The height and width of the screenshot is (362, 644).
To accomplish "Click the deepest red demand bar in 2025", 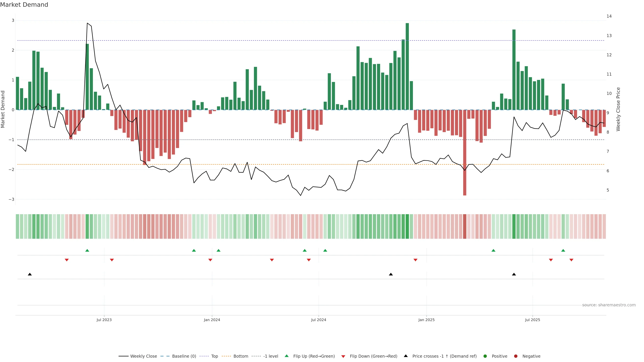I will coord(465,152).
